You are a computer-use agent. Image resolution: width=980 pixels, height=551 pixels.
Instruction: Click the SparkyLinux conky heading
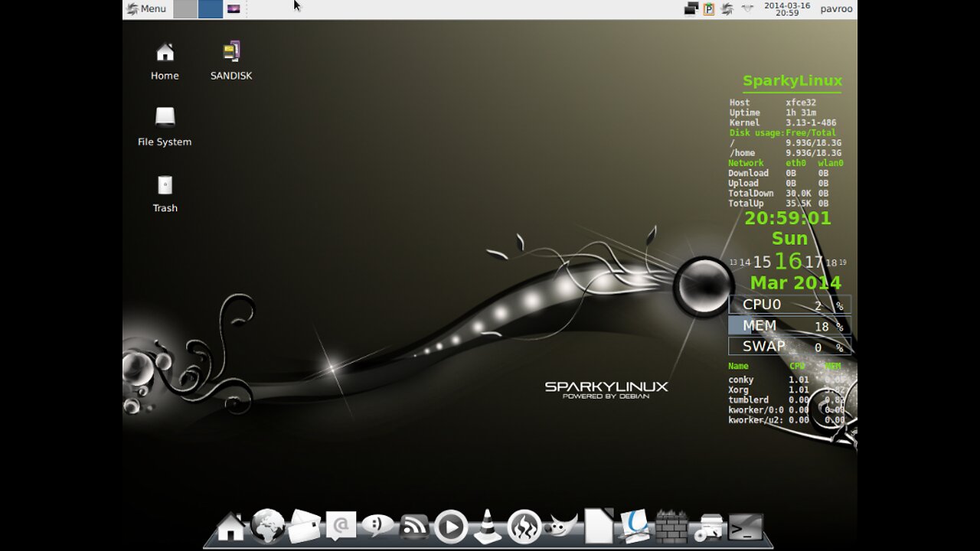792,80
